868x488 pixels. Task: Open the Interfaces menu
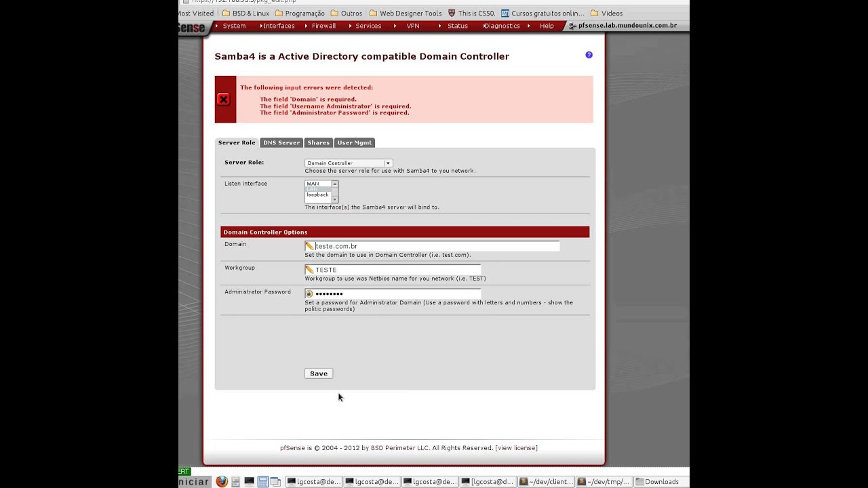(x=279, y=26)
